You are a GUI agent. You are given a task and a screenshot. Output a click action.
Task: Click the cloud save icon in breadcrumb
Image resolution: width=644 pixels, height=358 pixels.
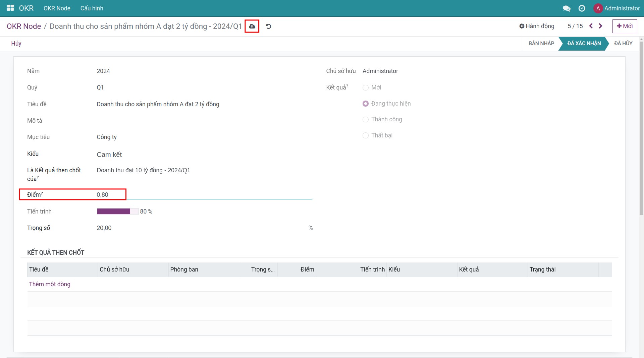(252, 26)
